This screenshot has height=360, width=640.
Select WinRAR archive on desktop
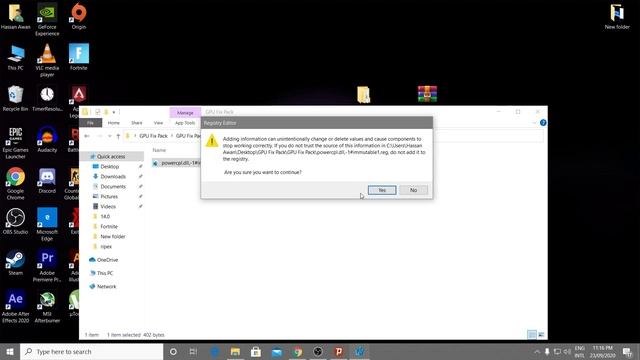pyautogui.click(x=427, y=94)
